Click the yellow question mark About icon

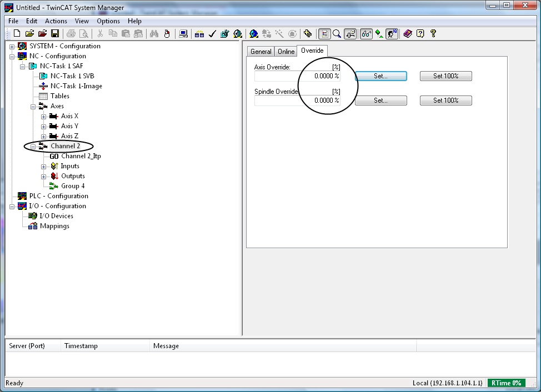point(433,33)
